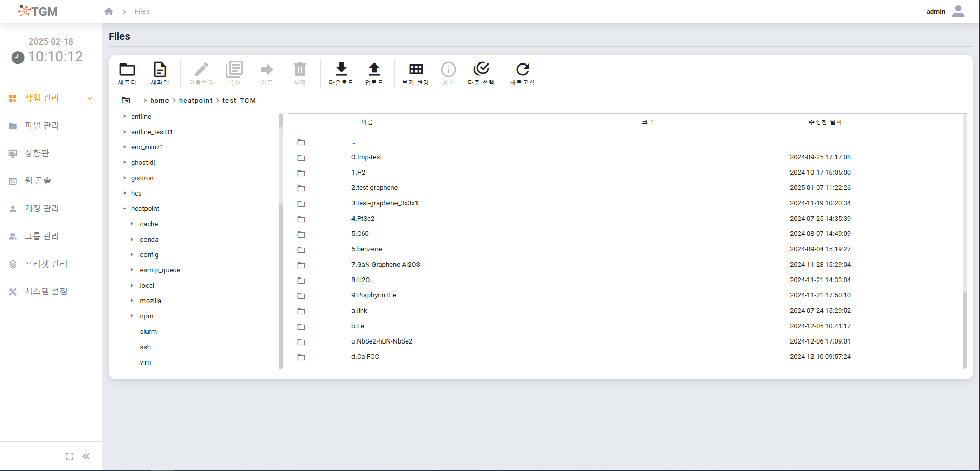Toggle fullscreen icon at sidebar bottom
Image resolution: width=980 pixels, height=471 pixels.
point(70,456)
